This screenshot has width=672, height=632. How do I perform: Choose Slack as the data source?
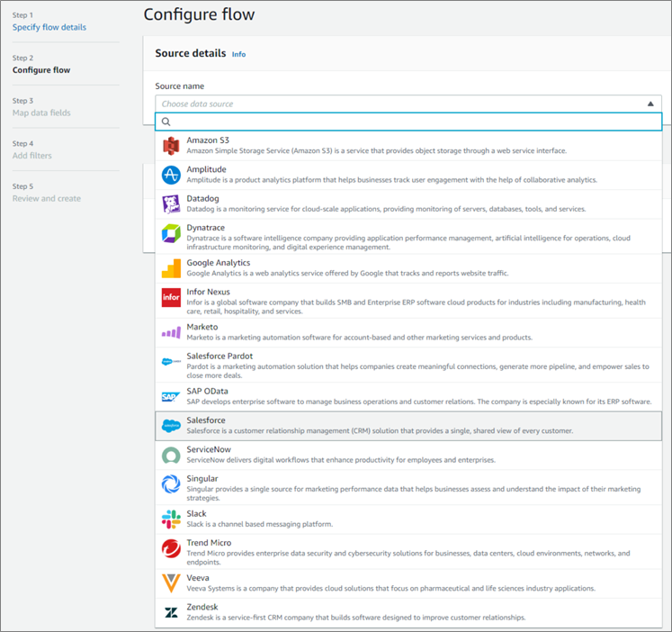coord(408,519)
